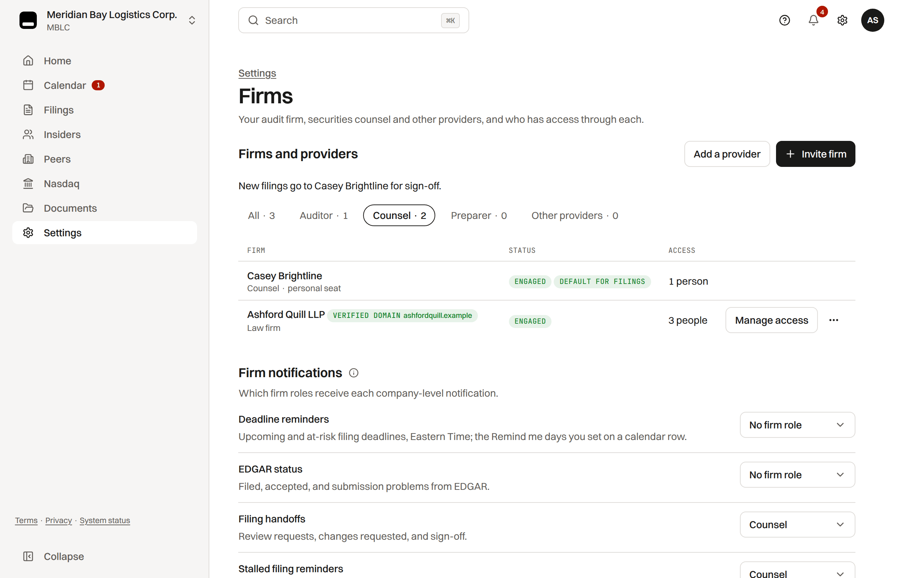Open the Calendar section
The height and width of the screenshot is (578, 924).
coord(104,85)
